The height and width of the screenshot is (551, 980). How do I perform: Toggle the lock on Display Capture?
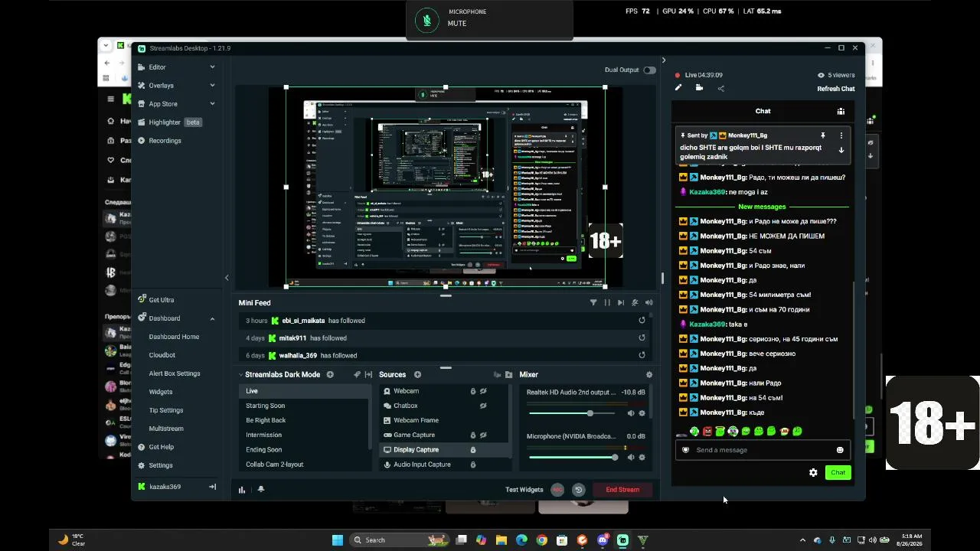473,450
